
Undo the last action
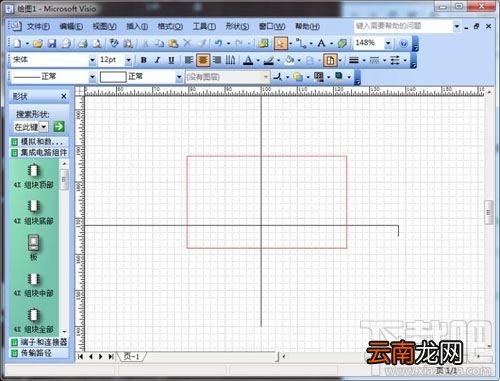tap(218, 43)
